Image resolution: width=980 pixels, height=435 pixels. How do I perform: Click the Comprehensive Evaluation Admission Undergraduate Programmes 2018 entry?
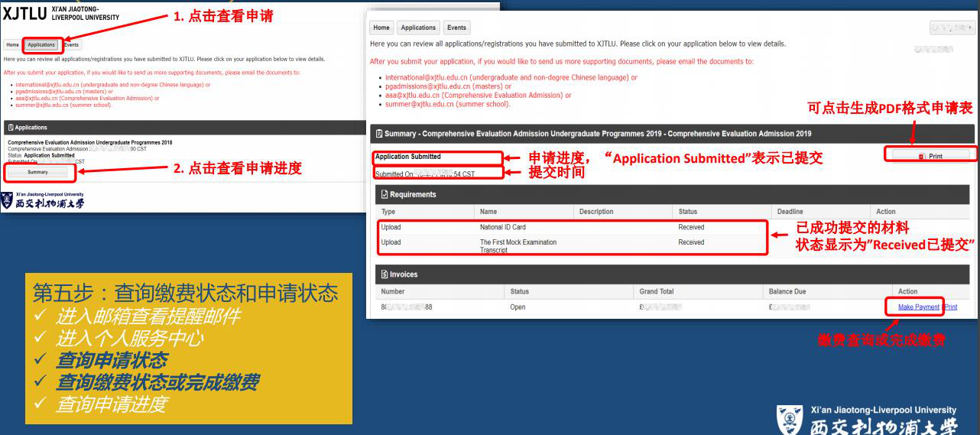click(89, 143)
